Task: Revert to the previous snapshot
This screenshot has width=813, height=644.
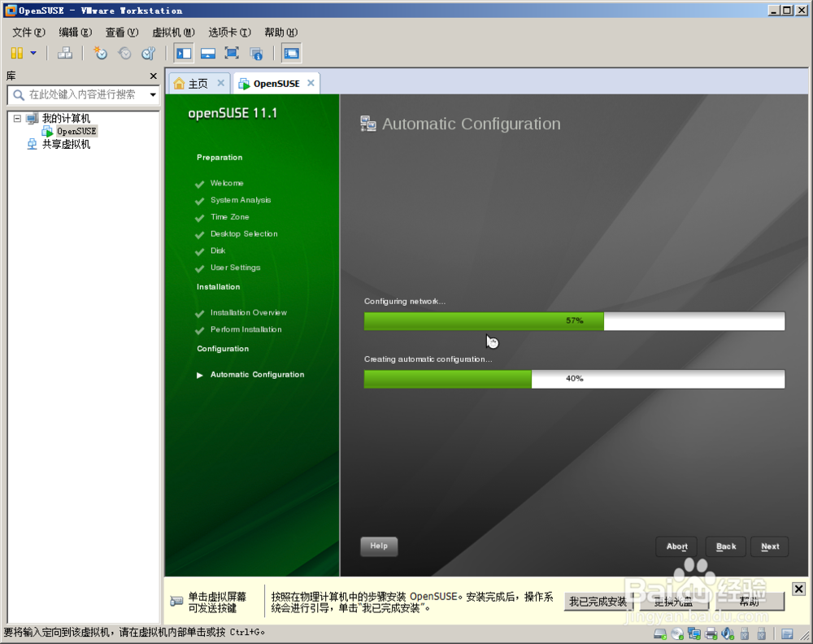Action: click(x=124, y=53)
